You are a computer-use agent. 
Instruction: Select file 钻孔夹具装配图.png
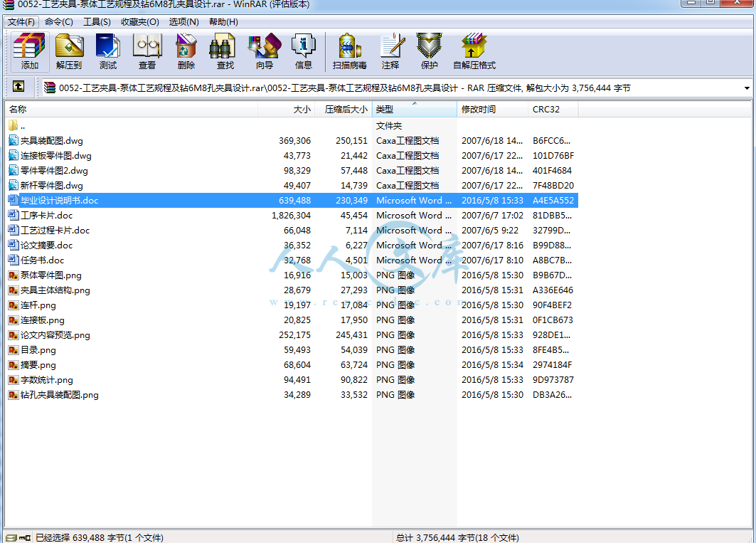tap(59, 395)
